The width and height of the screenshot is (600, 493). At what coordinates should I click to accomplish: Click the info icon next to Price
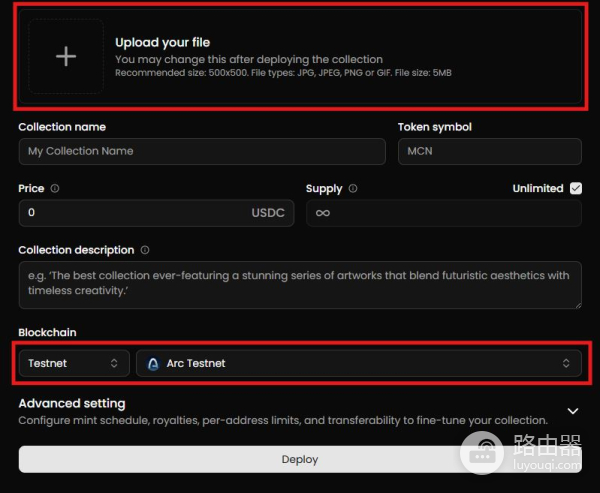55,188
